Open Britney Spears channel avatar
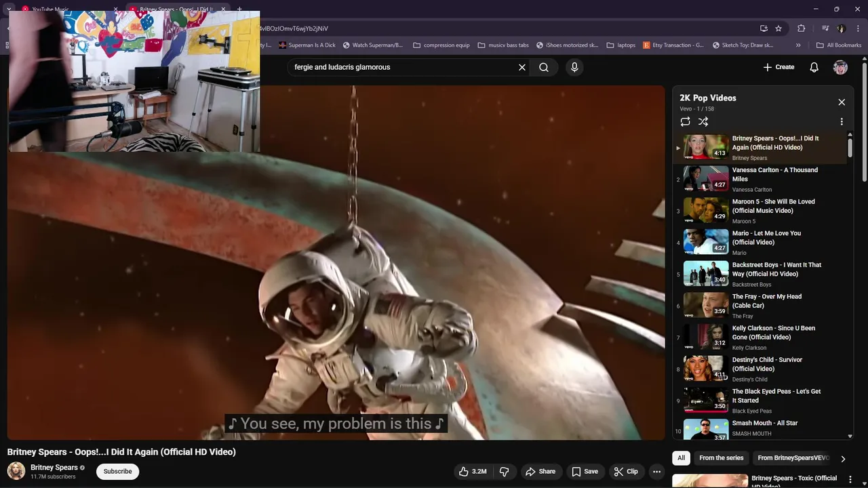 [x=16, y=471]
